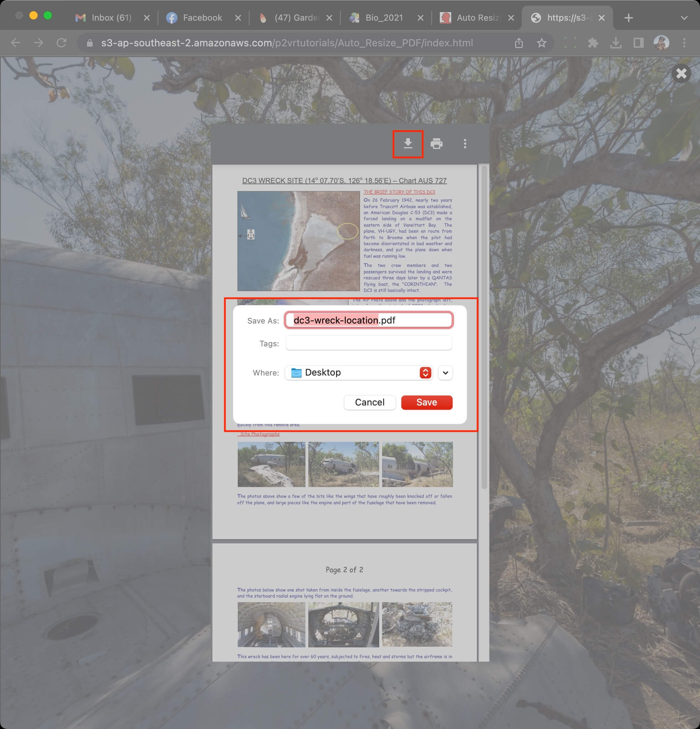Click the stripped cockpit photo on page 2
Viewport: 700px width, 729px height.
coord(344,625)
